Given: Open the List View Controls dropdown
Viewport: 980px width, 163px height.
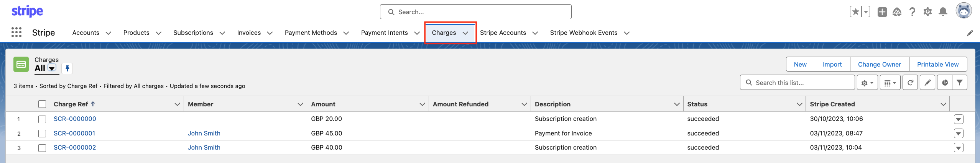Looking at the screenshot, I should click(x=867, y=83).
